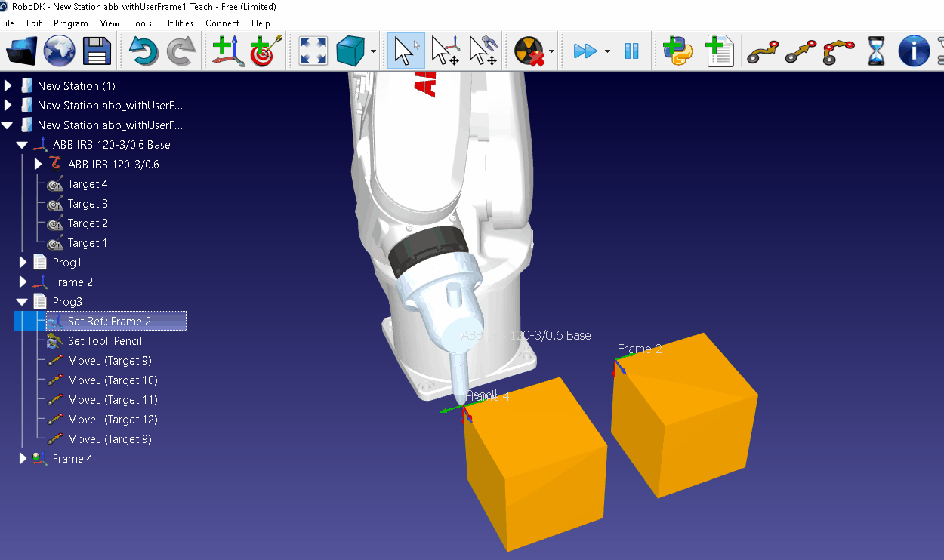This screenshot has width=944, height=560.
Task: Open the Tools menu
Action: point(141,23)
